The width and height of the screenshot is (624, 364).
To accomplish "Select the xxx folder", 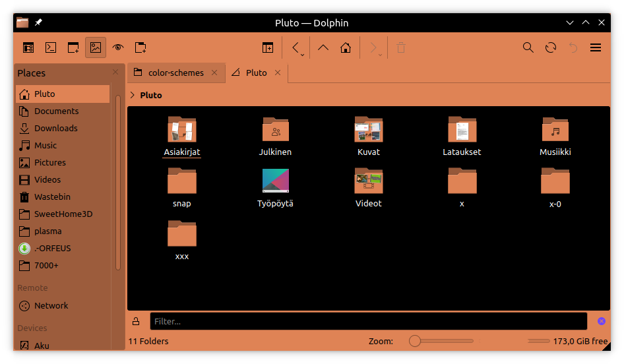I will 182,240.
